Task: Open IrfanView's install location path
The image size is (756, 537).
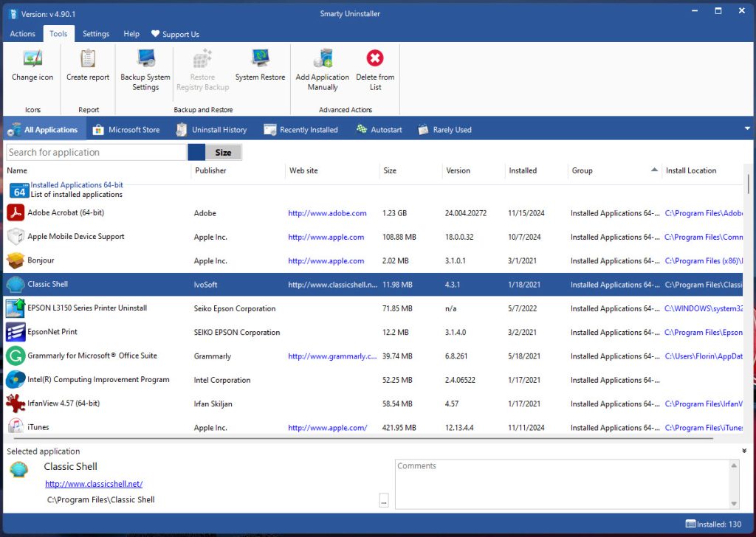Action: click(x=704, y=404)
